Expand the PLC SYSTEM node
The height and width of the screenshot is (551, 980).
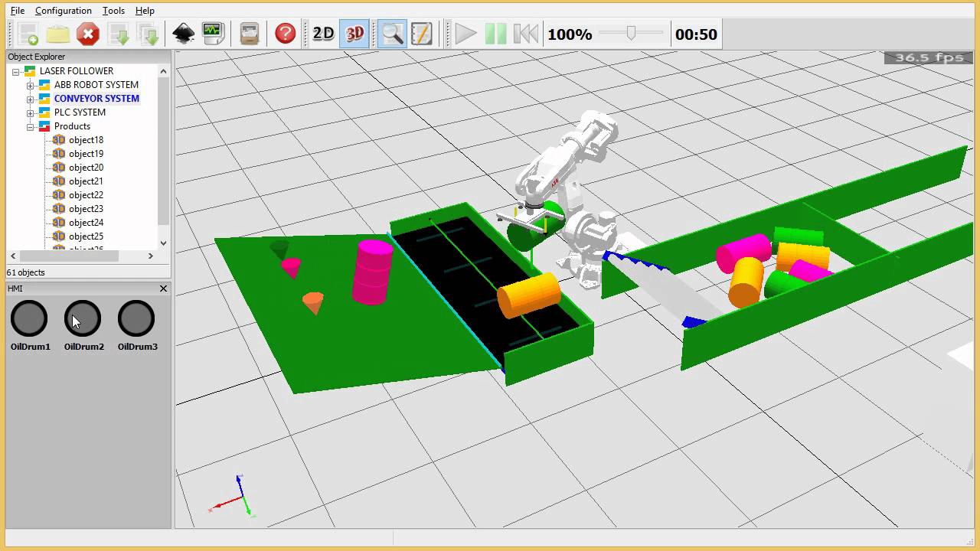(31, 112)
